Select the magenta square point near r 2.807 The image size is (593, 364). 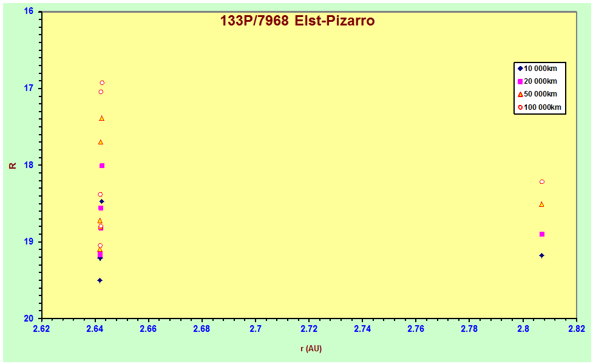click(542, 234)
